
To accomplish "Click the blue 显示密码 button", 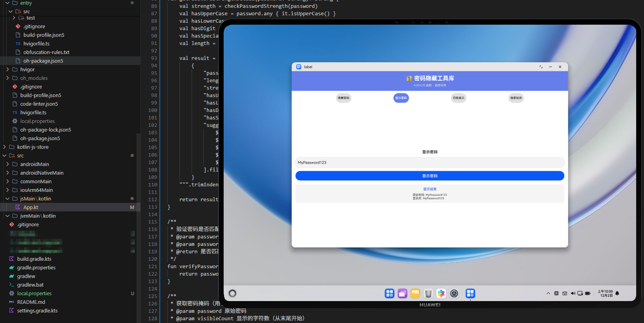I will [x=430, y=176].
